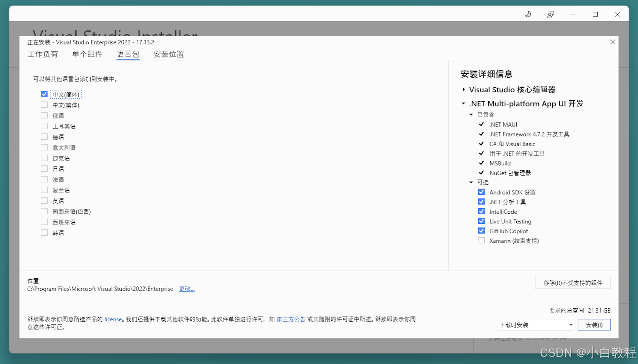Collapse the 可选 components section
The width and height of the screenshot is (638, 364).
click(471, 182)
